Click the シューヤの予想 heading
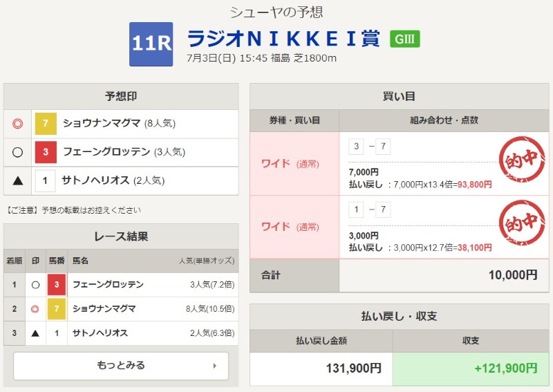This screenshot has width=553, height=392. click(276, 12)
